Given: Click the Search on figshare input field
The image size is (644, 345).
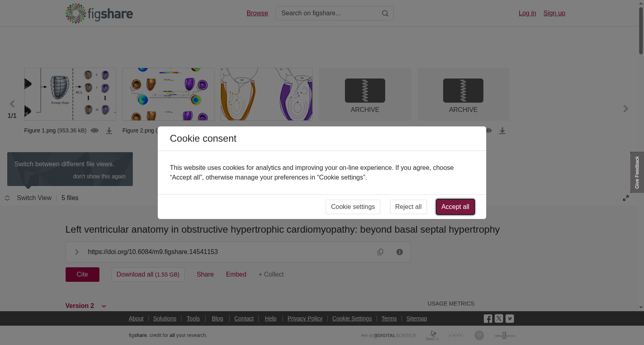Looking at the screenshot, I should (x=328, y=13).
